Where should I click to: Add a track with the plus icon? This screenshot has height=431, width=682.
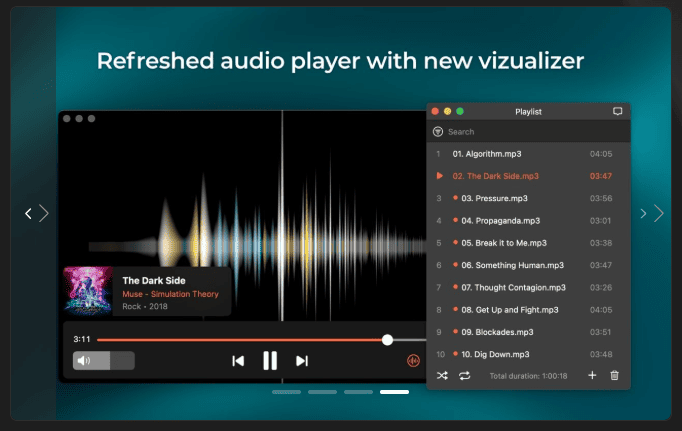coord(592,375)
